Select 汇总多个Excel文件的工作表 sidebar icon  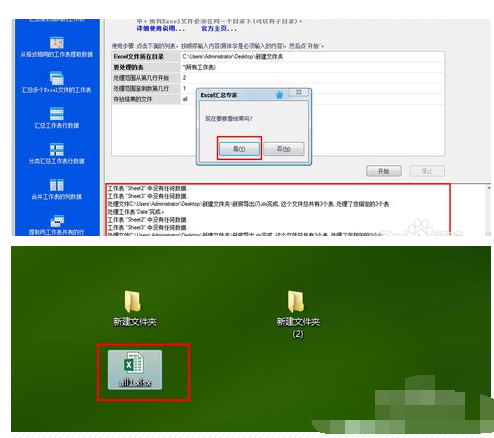coord(57,78)
